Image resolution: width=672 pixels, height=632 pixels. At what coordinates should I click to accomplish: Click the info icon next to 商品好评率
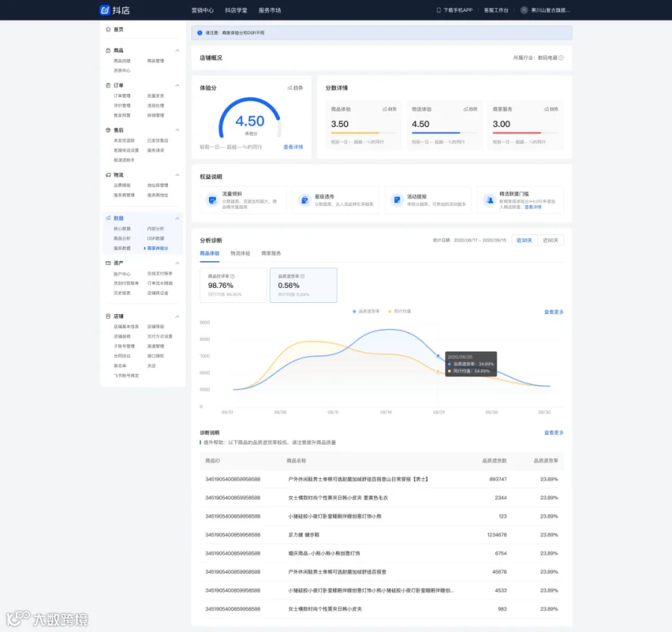233,276
